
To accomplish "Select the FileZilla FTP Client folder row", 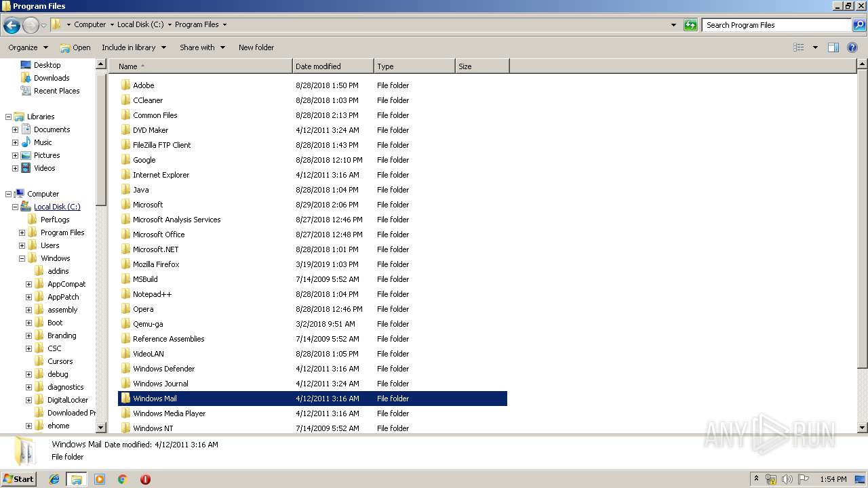I will pyautogui.click(x=313, y=145).
